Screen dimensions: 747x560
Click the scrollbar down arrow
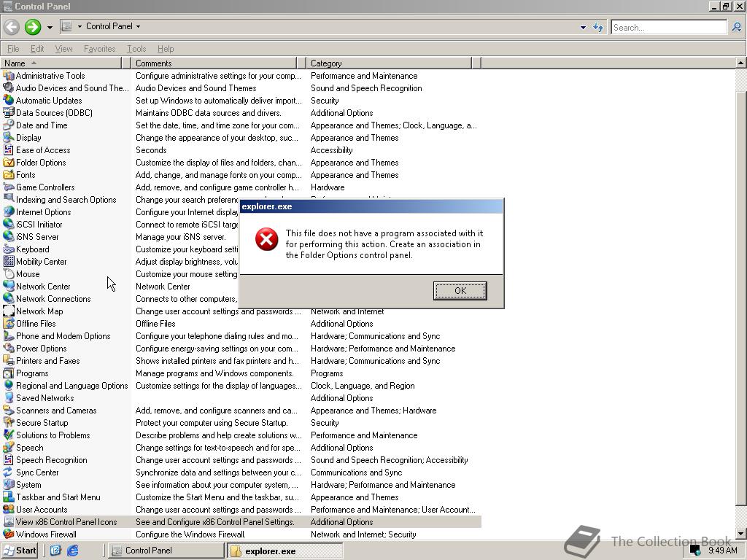tap(741, 534)
